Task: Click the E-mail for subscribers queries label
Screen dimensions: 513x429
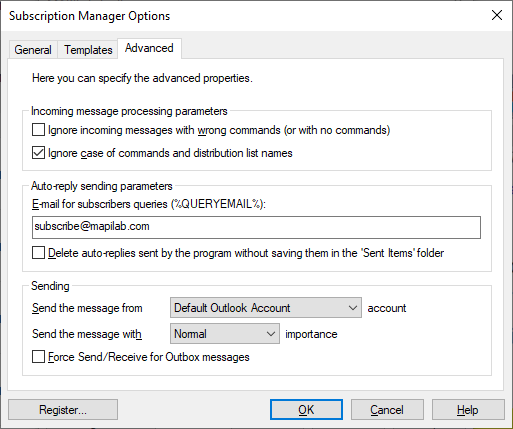Action: [x=149, y=204]
